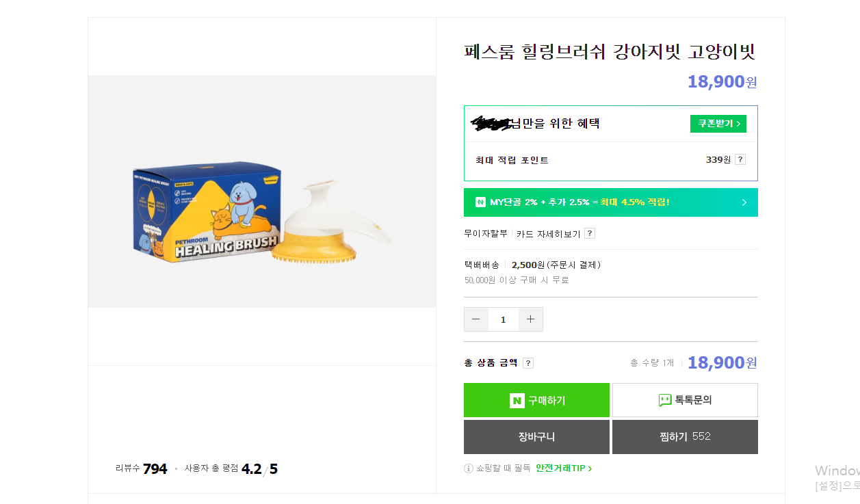860x504 pixels.
Task: Decrease quantity with the minus button
Action: (476, 319)
